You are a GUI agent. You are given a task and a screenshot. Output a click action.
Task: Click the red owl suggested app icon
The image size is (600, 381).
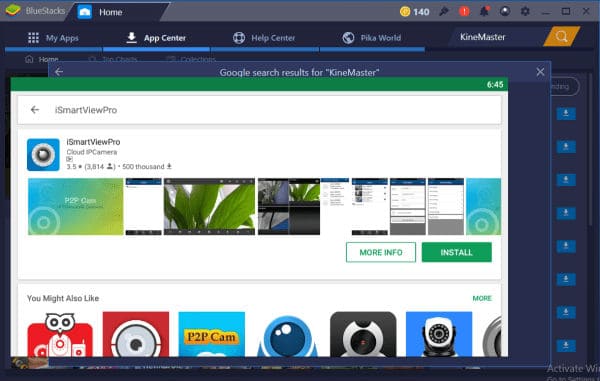click(60, 335)
